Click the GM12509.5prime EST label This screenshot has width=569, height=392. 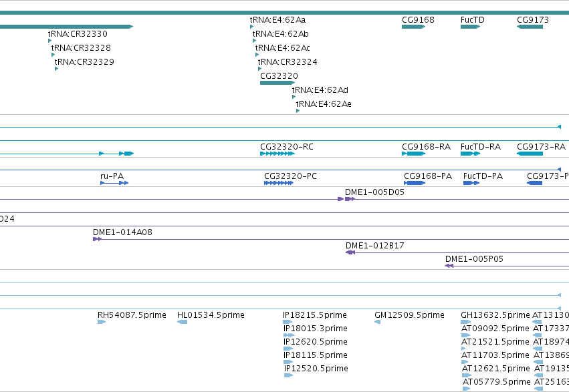point(409,315)
